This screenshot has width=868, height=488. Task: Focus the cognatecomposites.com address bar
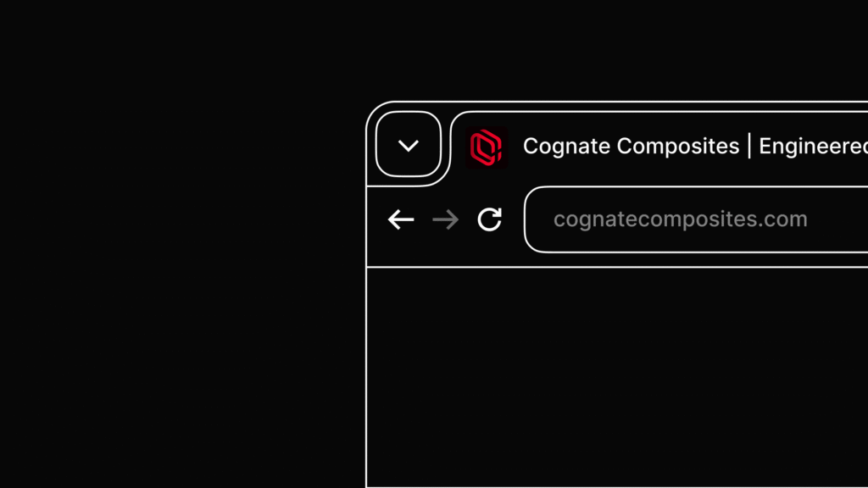click(696, 219)
